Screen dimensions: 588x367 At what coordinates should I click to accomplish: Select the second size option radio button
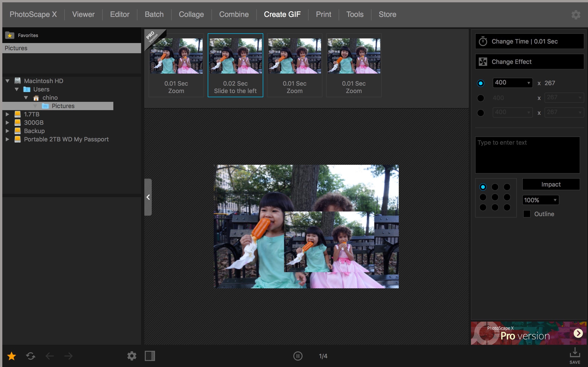[480, 98]
